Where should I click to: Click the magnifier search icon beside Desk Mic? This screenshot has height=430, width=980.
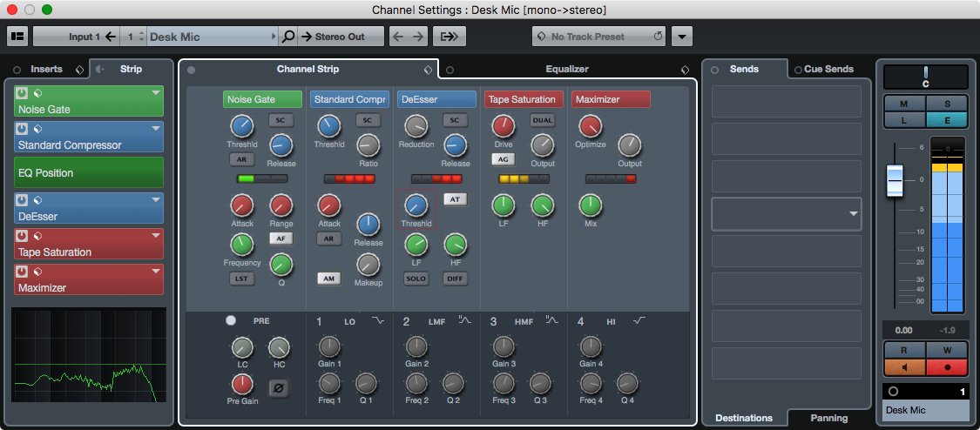click(x=288, y=37)
